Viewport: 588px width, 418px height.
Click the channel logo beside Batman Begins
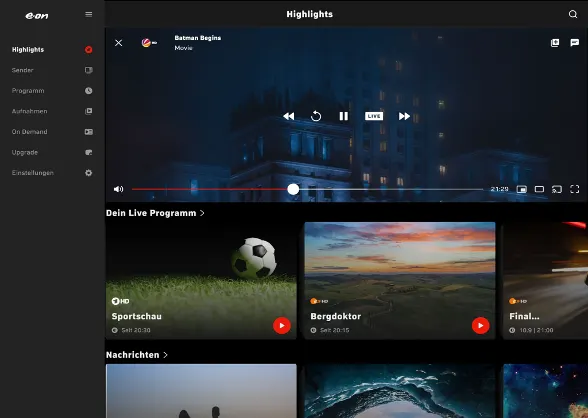[149, 43]
